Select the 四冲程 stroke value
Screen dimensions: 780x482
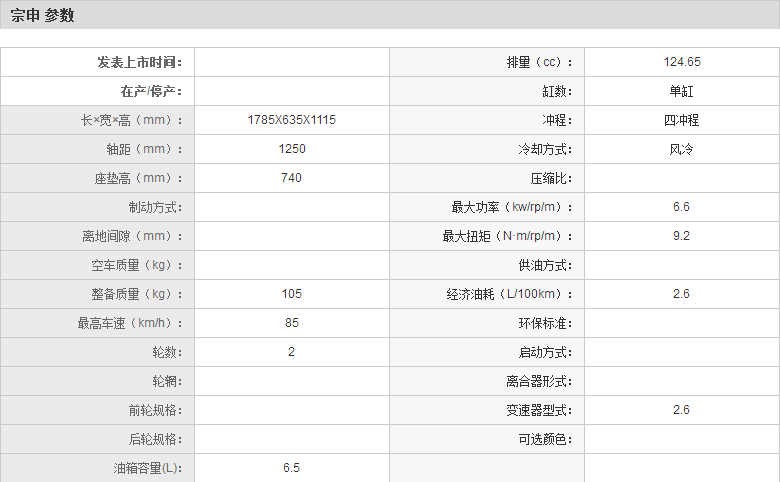(681, 120)
